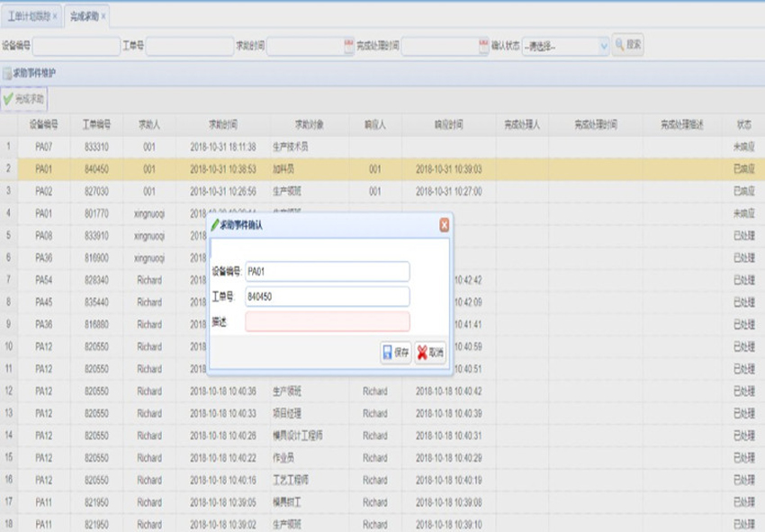
Task: Open the 完成处理时间 calendar picker icon
Action: pyautogui.click(x=483, y=46)
